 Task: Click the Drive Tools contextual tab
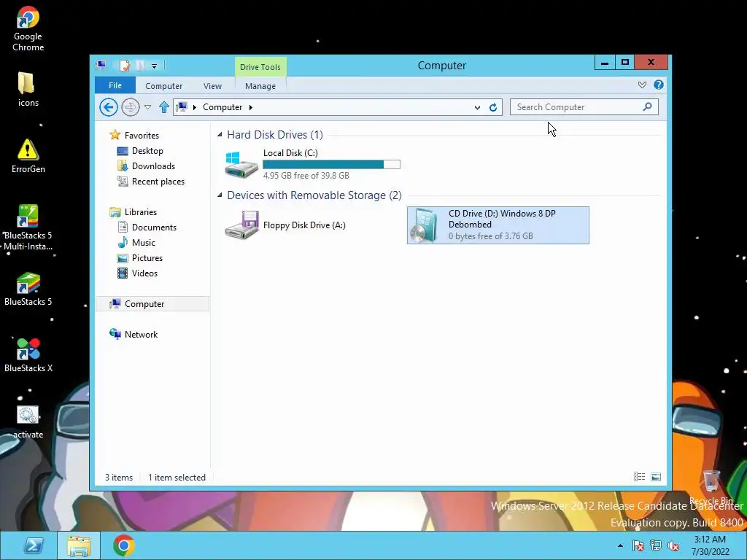pyautogui.click(x=260, y=66)
